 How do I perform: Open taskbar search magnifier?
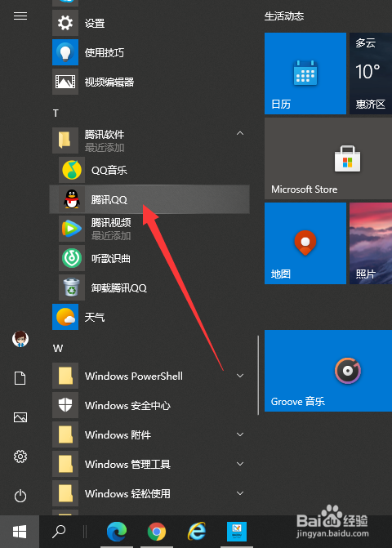59,532
